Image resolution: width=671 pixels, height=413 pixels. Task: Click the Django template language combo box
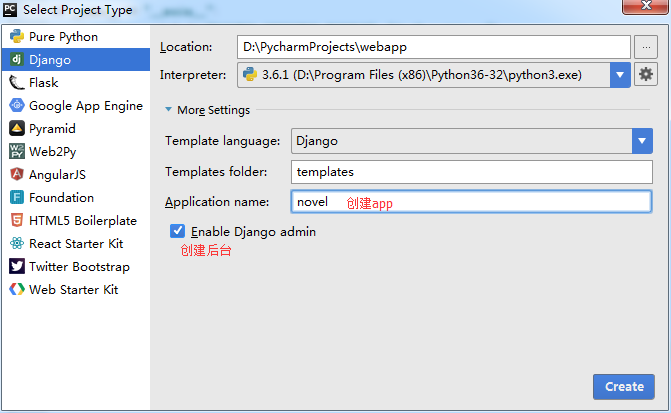472,141
